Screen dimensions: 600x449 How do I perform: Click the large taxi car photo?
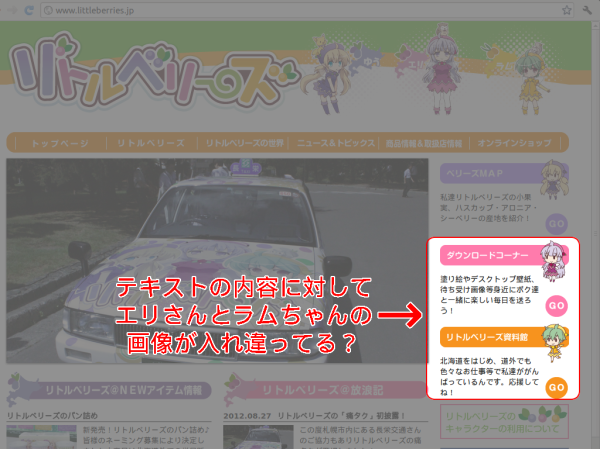click(x=217, y=262)
